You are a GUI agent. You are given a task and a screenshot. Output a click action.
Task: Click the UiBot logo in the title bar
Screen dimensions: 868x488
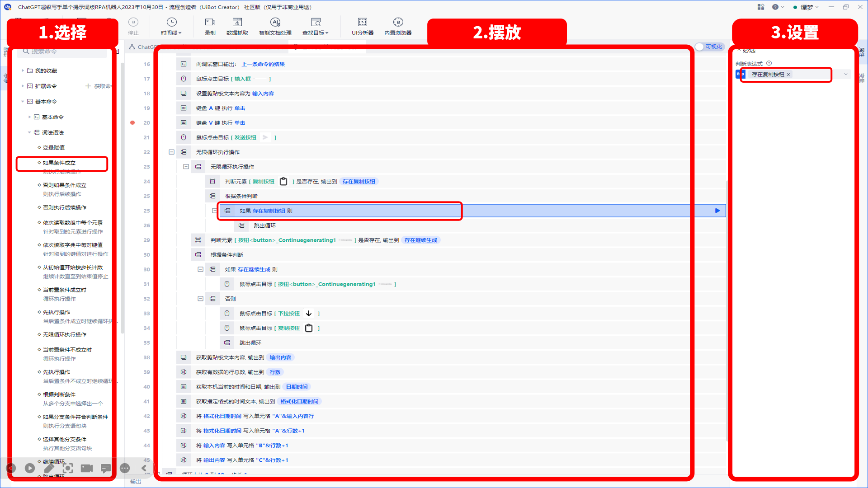[x=8, y=7]
